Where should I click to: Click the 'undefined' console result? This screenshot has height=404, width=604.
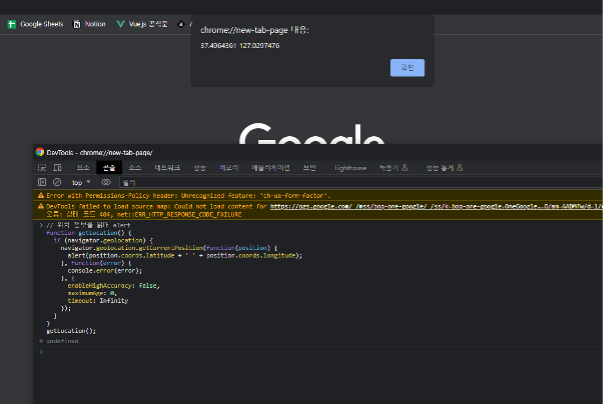[62, 341]
